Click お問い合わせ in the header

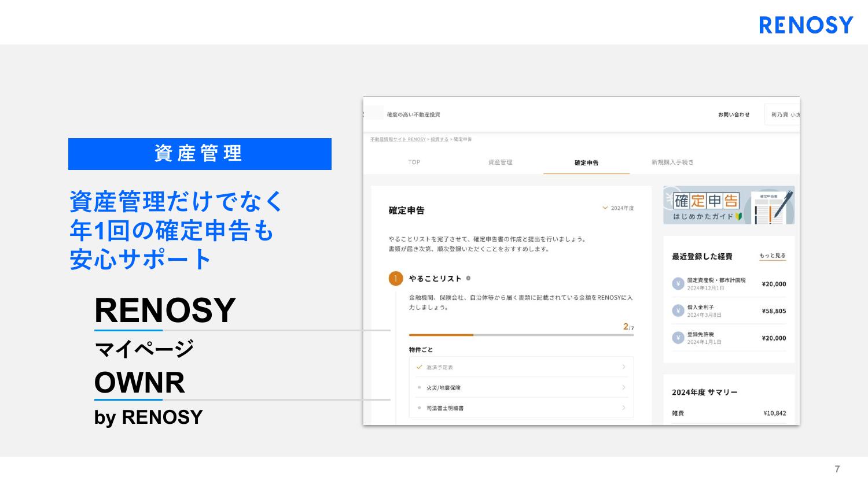click(x=734, y=114)
